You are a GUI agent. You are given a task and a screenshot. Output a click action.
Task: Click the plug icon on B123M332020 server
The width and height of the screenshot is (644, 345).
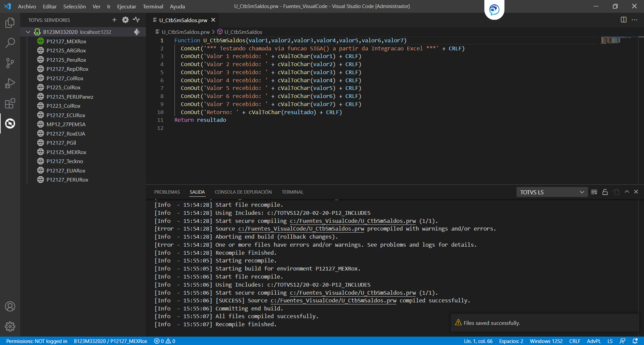click(137, 32)
